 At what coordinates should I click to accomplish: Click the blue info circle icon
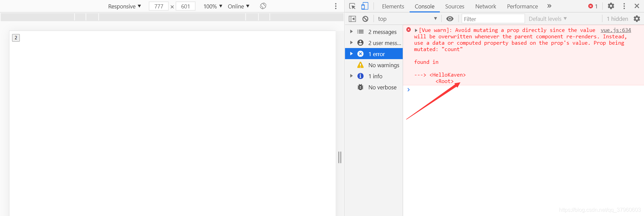(x=360, y=76)
